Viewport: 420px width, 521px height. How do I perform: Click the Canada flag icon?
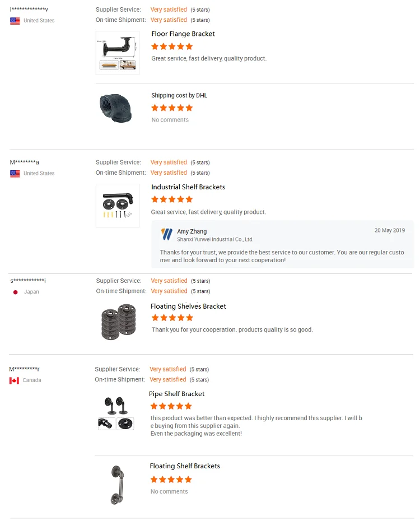(x=15, y=380)
